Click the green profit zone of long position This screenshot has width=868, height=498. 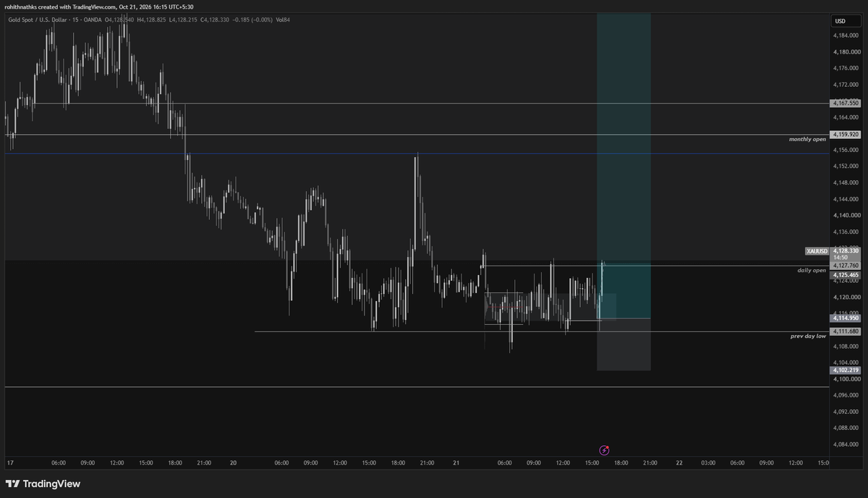[624, 166]
